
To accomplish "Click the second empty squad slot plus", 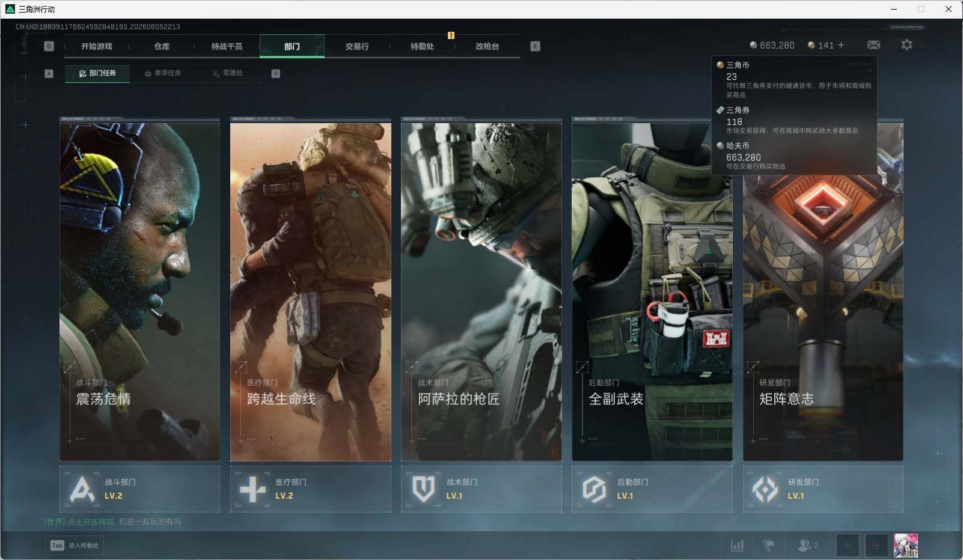I will click(876, 546).
